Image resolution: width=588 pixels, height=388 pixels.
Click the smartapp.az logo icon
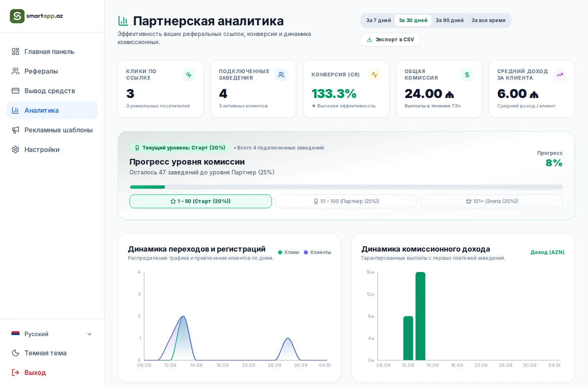(17, 16)
